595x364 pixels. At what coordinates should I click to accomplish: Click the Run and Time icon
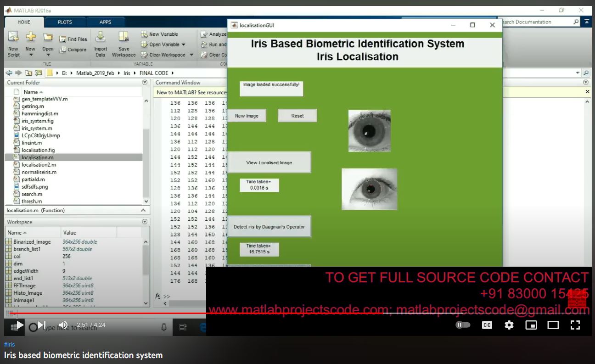(204, 45)
